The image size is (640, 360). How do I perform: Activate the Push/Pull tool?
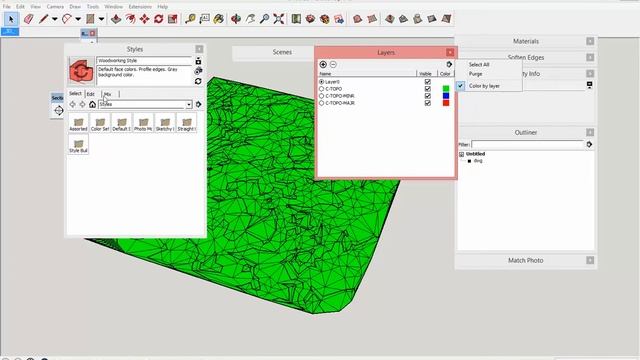pos(116,19)
